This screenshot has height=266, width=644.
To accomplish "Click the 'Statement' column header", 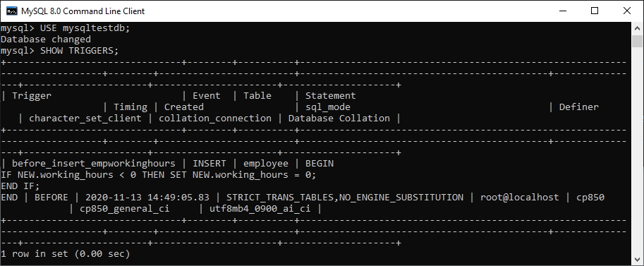I will [331, 96].
